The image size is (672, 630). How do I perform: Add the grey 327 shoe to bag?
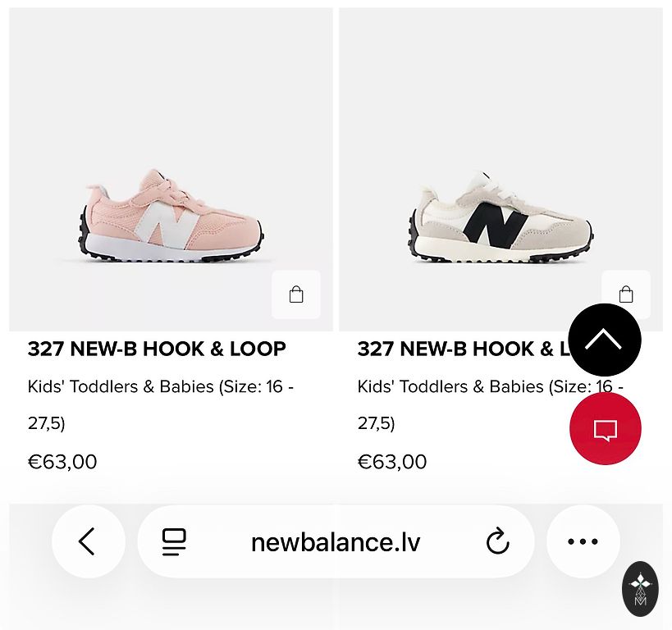point(626,294)
